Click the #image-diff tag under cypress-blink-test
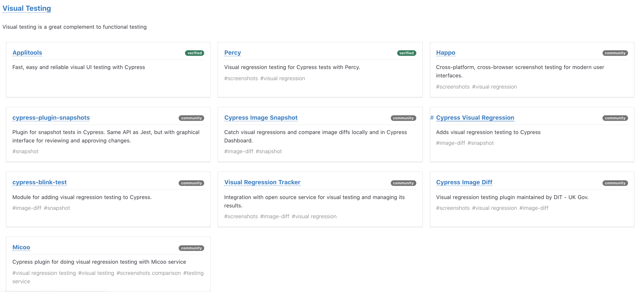The width and height of the screenshot is (644, 292). pos(27,208)
